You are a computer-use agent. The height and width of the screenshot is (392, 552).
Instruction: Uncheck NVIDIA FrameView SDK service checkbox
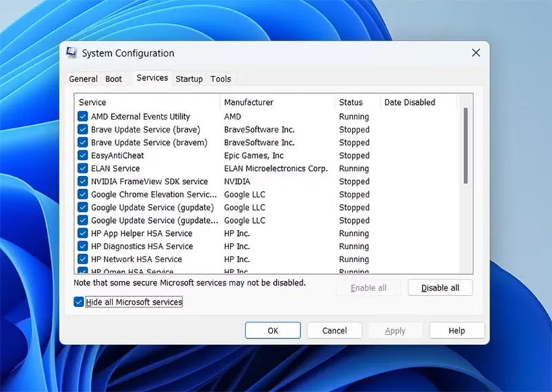(x=83, y=182)
